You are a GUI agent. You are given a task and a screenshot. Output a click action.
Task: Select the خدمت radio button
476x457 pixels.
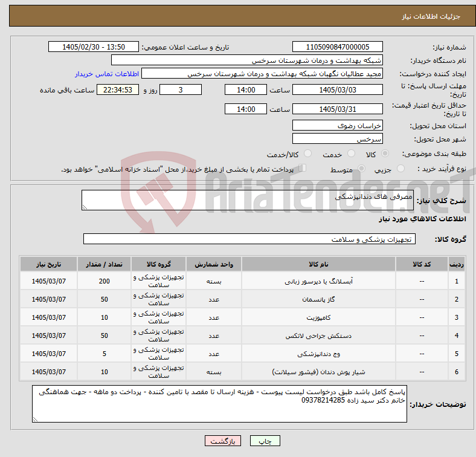pyautogui.click(x=351, y=154)
